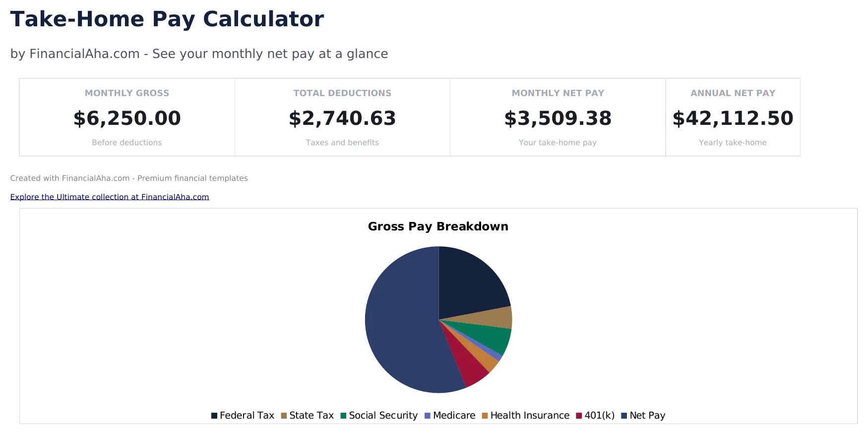Viewport: 868px width, 434px height.
Task: Click the Gross Pay Breakdown chart title
Action: (x=438, y=226)
